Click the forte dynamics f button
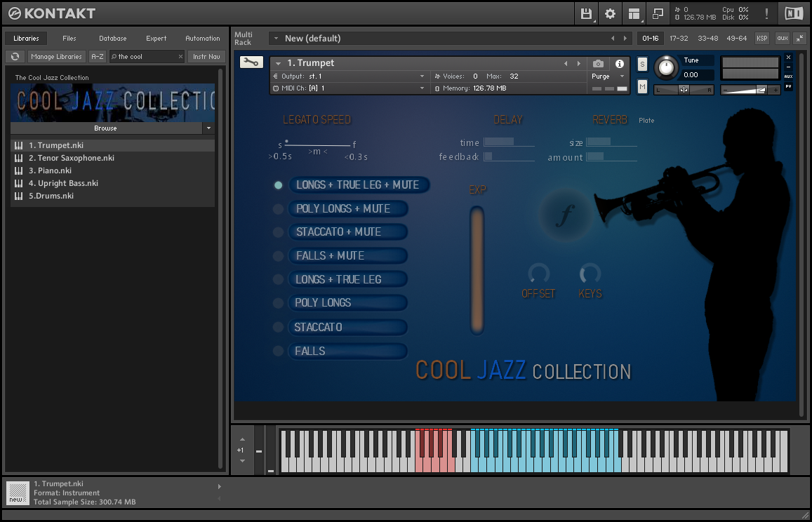 (566, 215)
